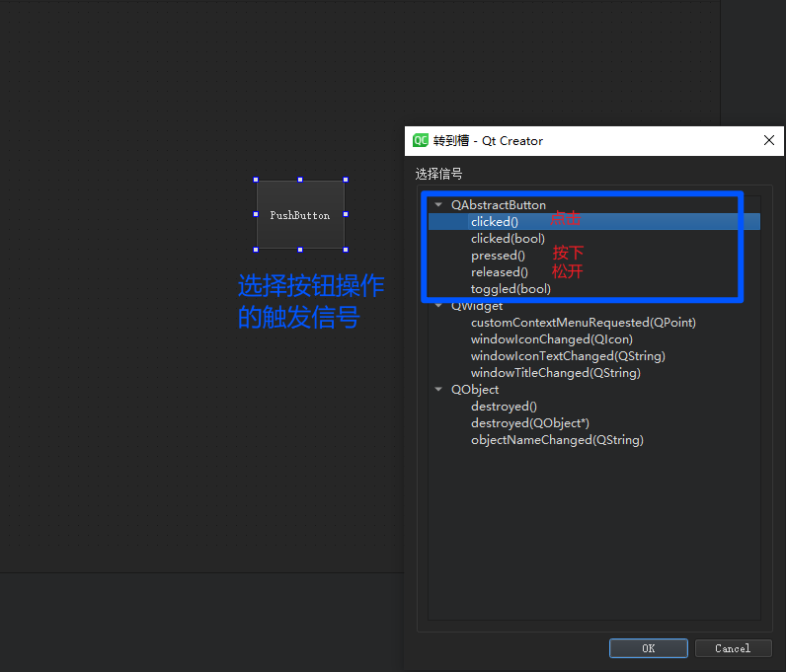Collapse the QAbstractButton signal group
This screenshot has height=672, width=786.
(438, 204)
